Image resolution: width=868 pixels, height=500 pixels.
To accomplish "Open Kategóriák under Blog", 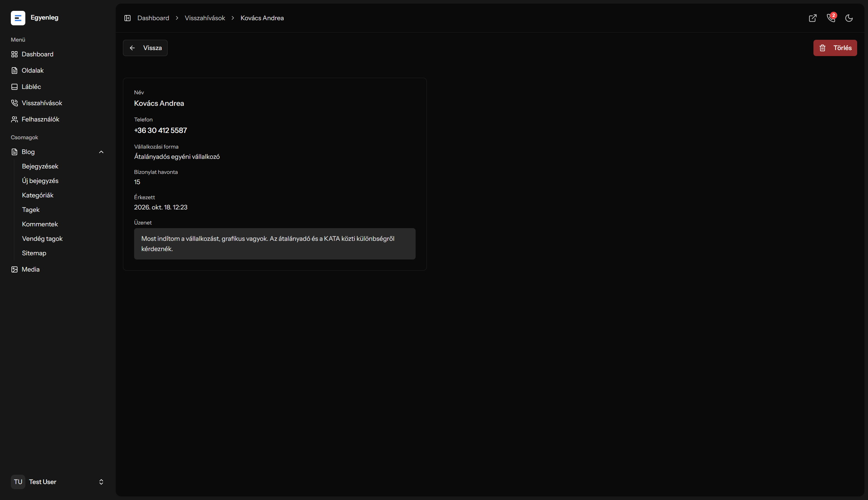I will (38, 195).
